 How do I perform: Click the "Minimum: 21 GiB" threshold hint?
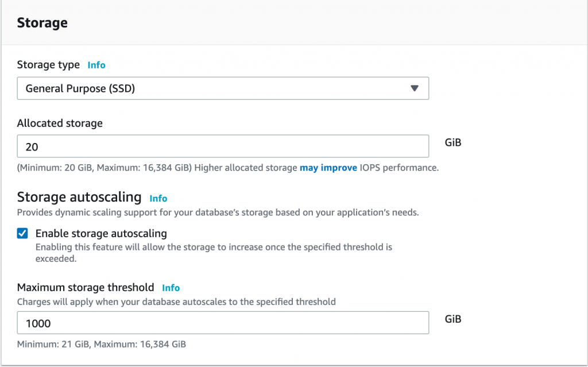pyautogui.click(x=54, y=345)
